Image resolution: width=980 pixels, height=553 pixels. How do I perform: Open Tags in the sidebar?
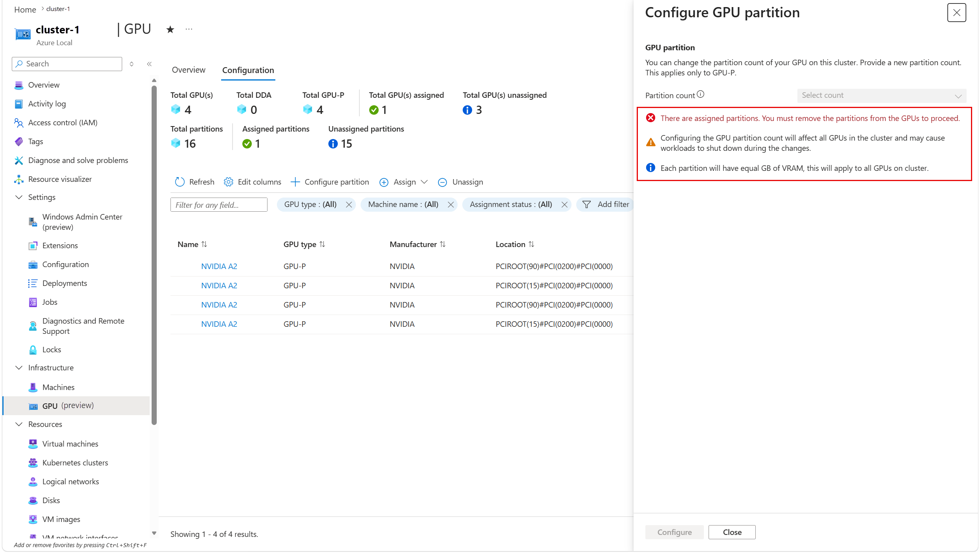(x=36, y=141)
